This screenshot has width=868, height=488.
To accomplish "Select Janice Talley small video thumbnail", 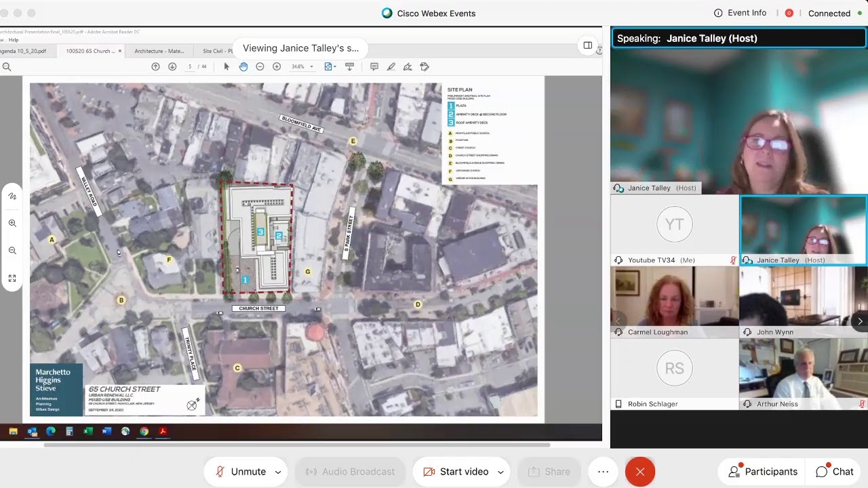I will (803, 230).
